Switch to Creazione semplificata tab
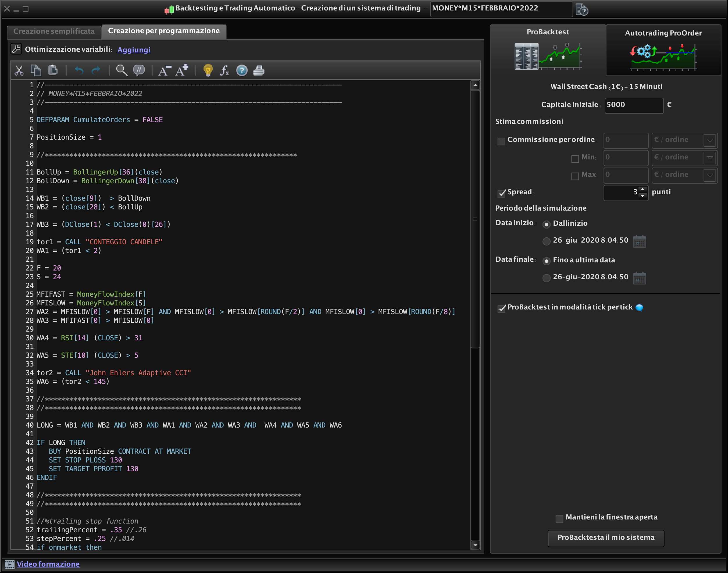 coord(54,31)
